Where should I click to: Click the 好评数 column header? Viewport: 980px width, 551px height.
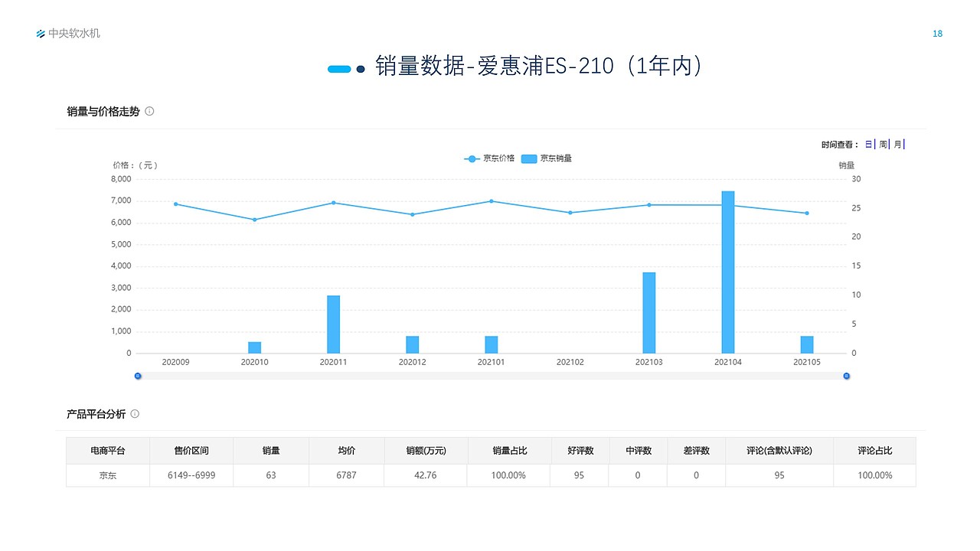pyautogui.click(x=580, y=451)
